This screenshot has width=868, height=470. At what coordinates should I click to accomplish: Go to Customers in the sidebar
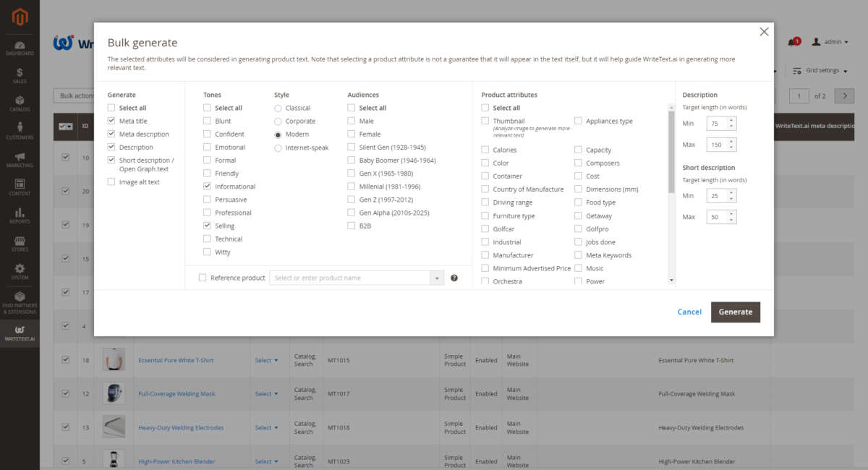pos(20,132)
